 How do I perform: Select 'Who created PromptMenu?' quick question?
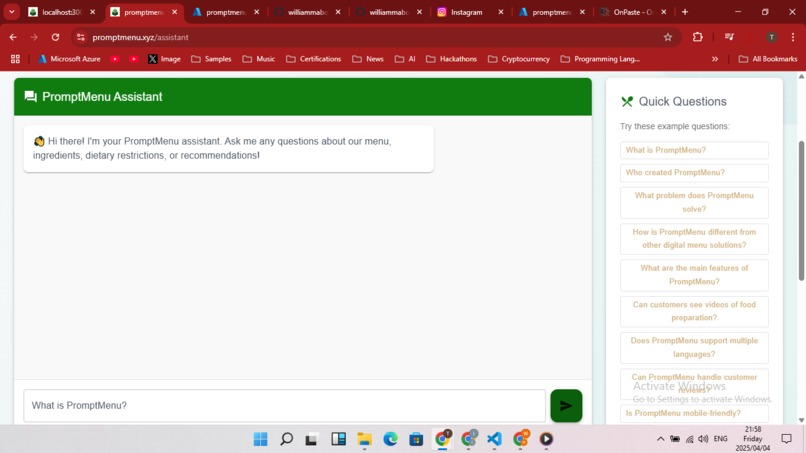click(694, 173)
